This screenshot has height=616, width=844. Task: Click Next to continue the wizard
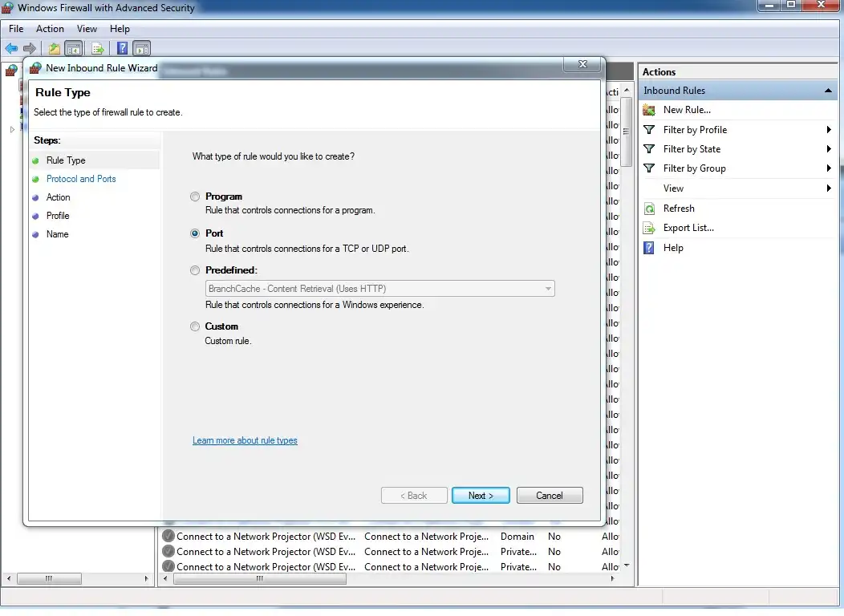(481, 496)
